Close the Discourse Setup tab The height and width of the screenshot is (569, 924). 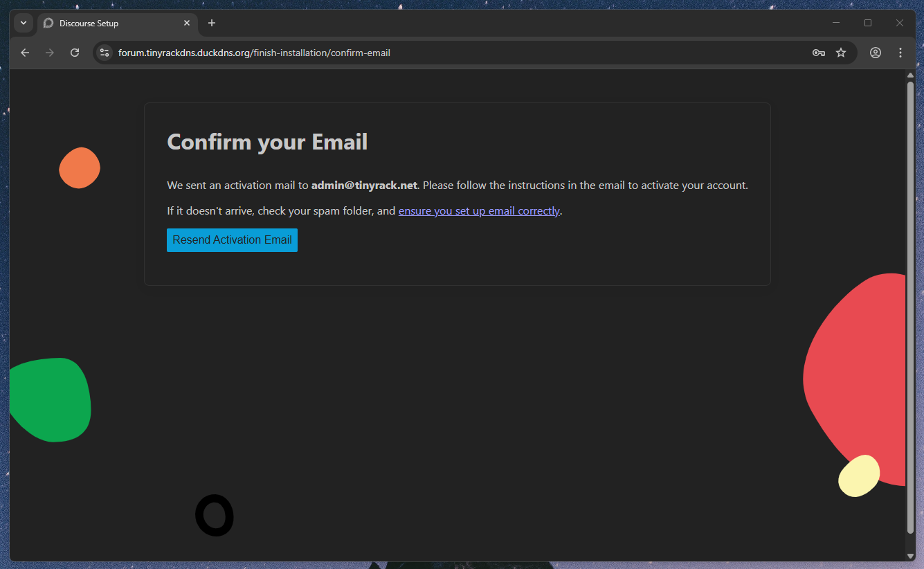187,23
